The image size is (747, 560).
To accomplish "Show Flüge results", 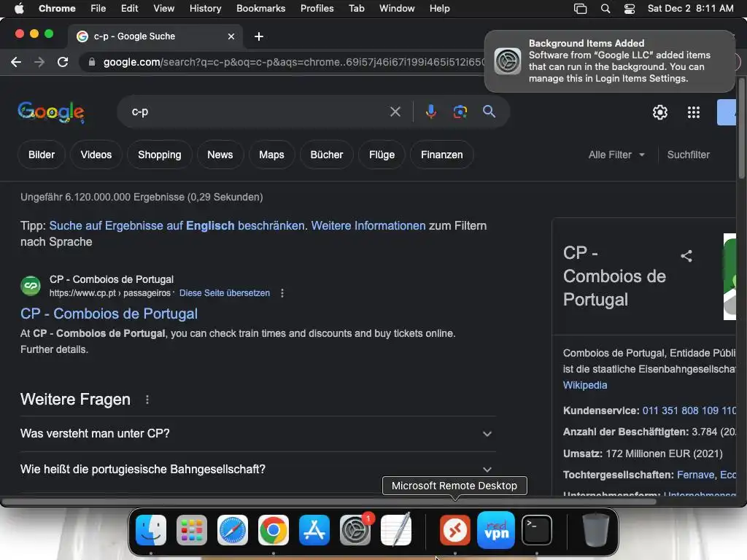I will pyautogui.click(x=382, y=155).
